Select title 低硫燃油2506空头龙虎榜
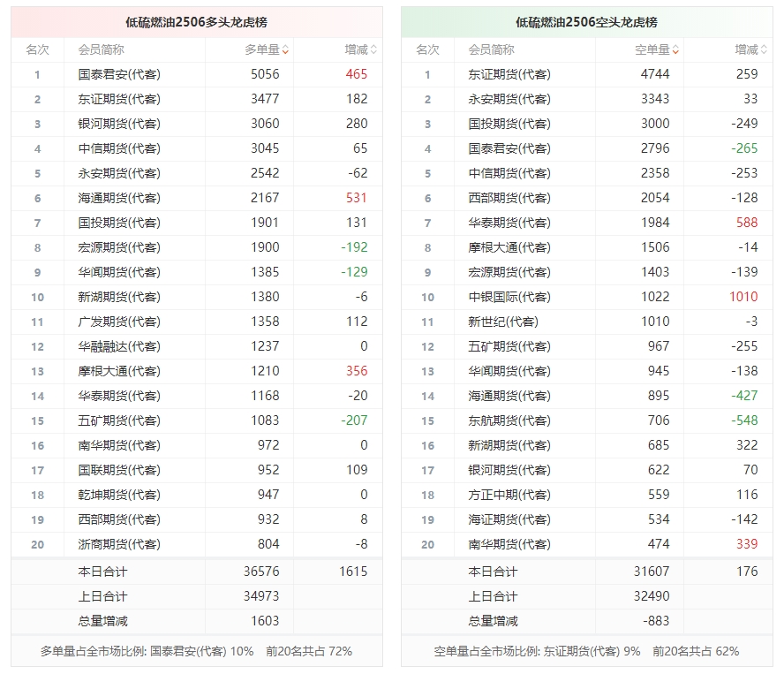 tap(586, 22)
